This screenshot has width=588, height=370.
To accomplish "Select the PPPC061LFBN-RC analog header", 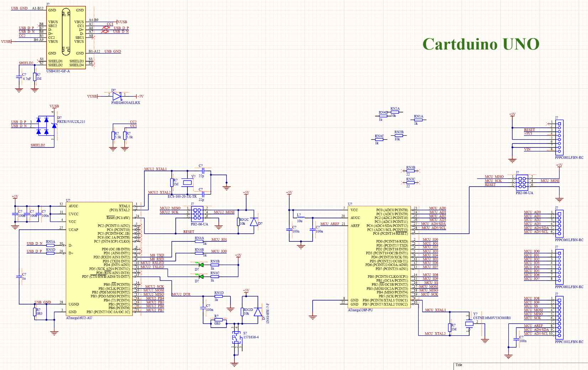I will 559,224.
